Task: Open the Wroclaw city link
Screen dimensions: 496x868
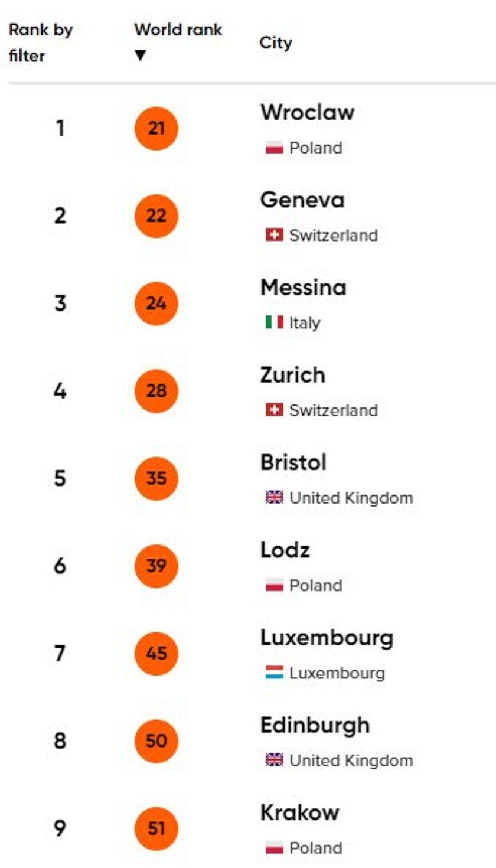Action: click(x=307, y=112)
